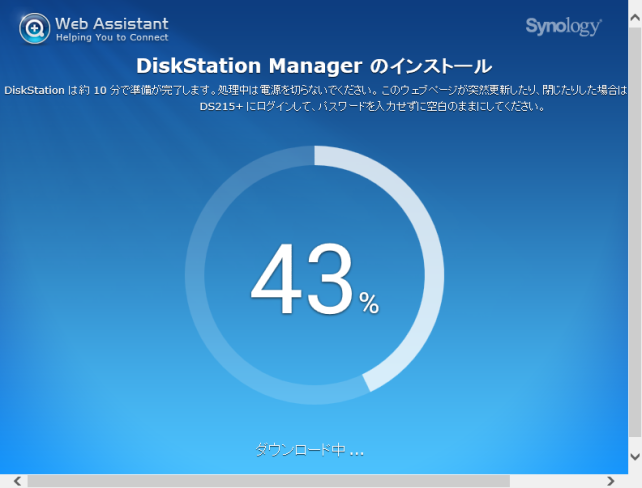Screen dimensions: 642x488
Task: Click the 43% circular progress ring
Action: pos(314,275)
